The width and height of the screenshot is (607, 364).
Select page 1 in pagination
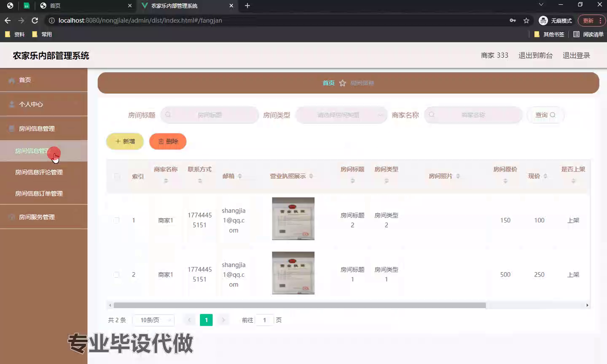pos(206,320)
